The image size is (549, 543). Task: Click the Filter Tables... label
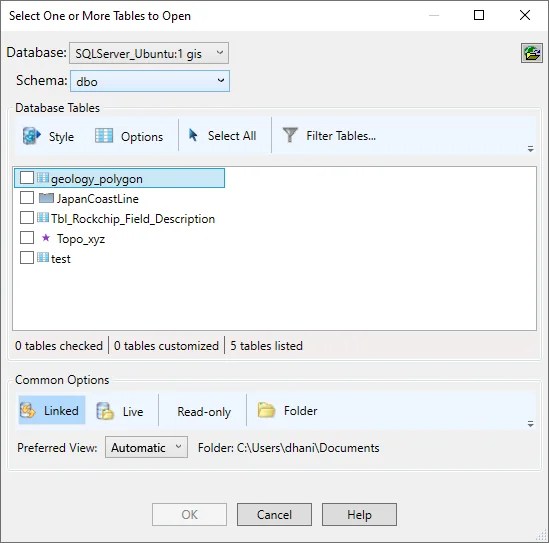(341, 136)
